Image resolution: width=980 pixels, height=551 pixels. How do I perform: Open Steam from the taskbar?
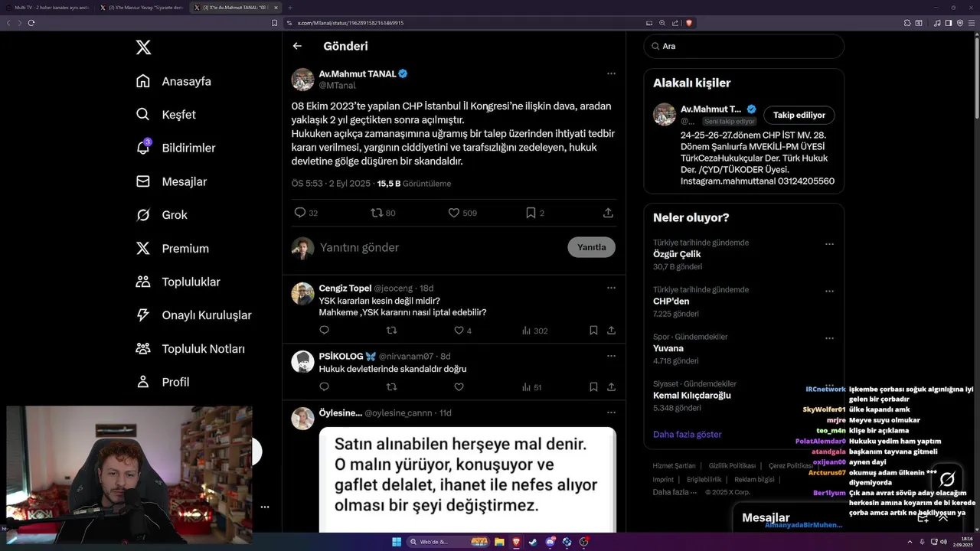click(533, 542)
